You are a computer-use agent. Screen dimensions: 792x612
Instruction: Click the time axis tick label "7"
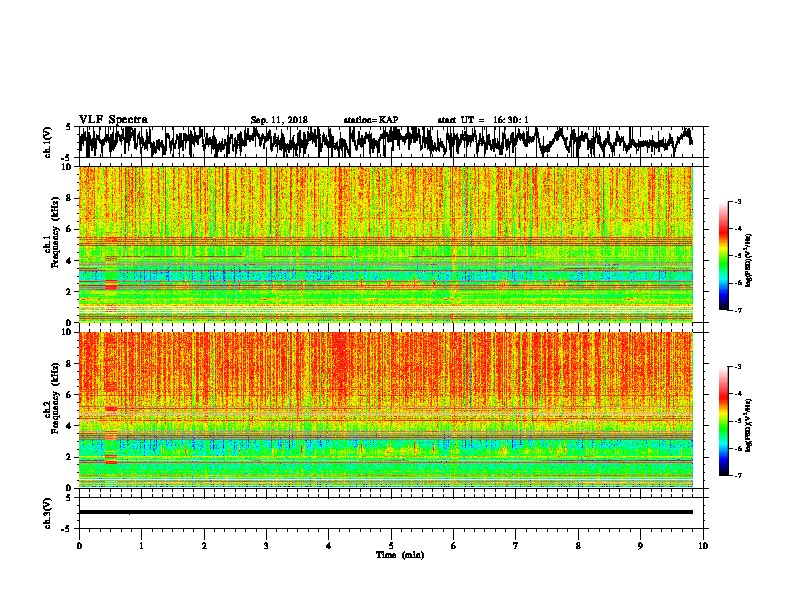click(x=516, y=546)
